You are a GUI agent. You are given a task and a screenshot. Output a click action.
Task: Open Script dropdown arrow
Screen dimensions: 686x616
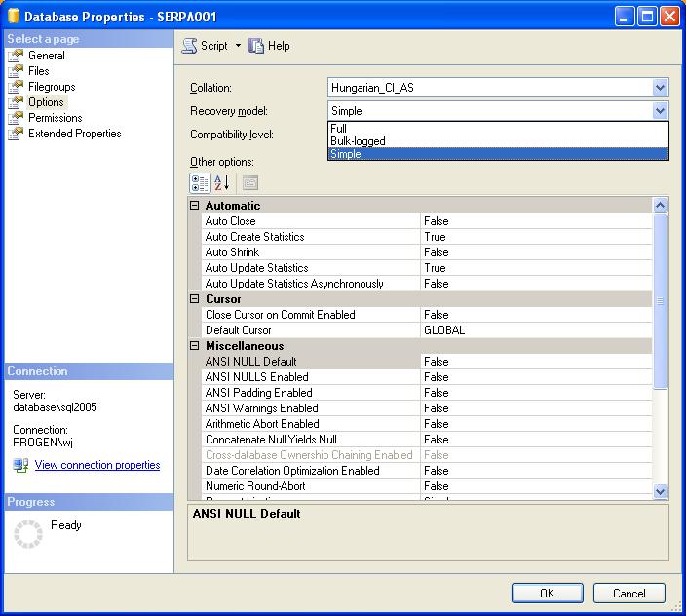[x=238, y=46]
